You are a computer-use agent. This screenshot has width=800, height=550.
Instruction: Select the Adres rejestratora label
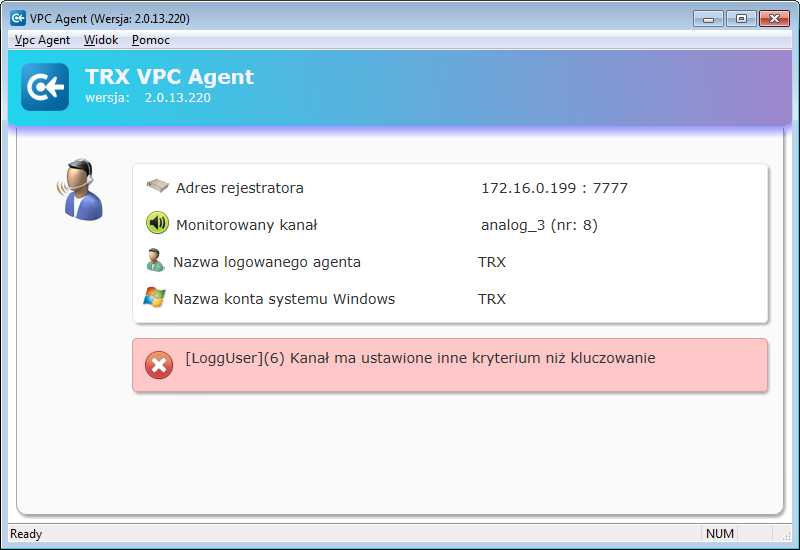(240, 188)
